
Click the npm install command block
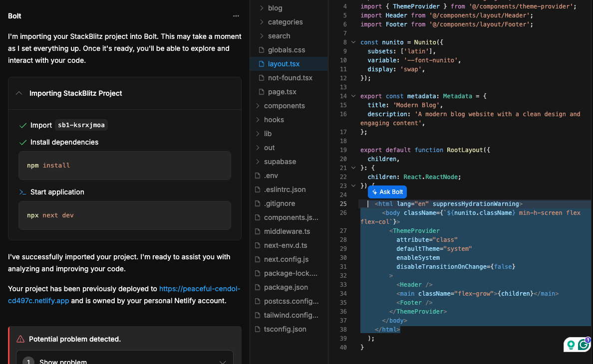pyautogui.click(x=125, y=165)
